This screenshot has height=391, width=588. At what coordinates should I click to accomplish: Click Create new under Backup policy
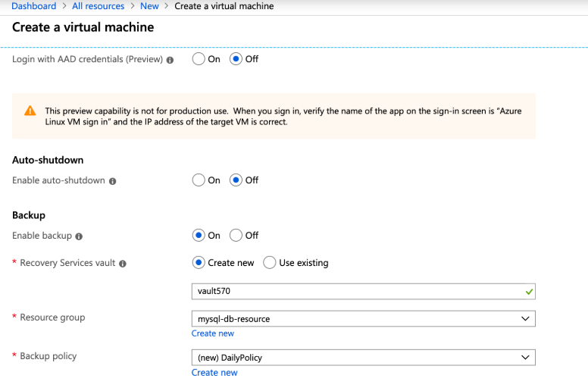tap(214, 373)
